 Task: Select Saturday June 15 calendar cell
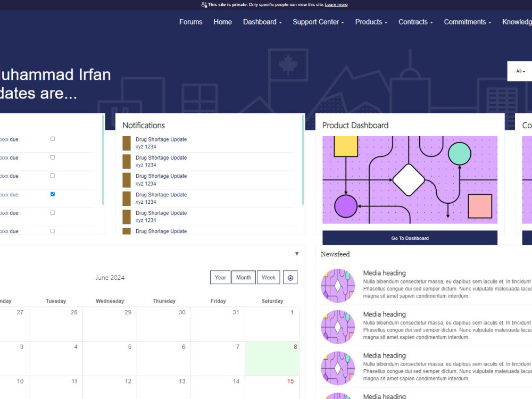(x=272, y=387)
